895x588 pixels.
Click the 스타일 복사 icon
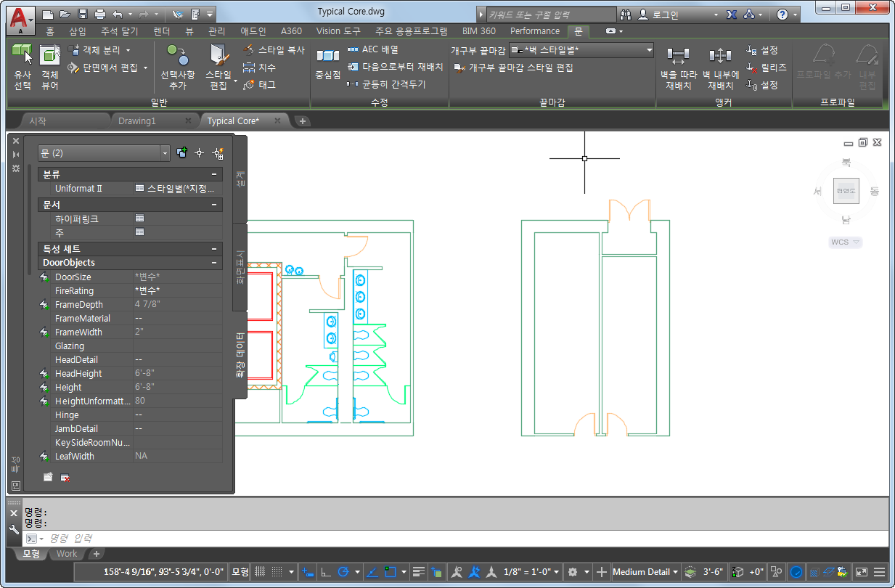(249, 50)
